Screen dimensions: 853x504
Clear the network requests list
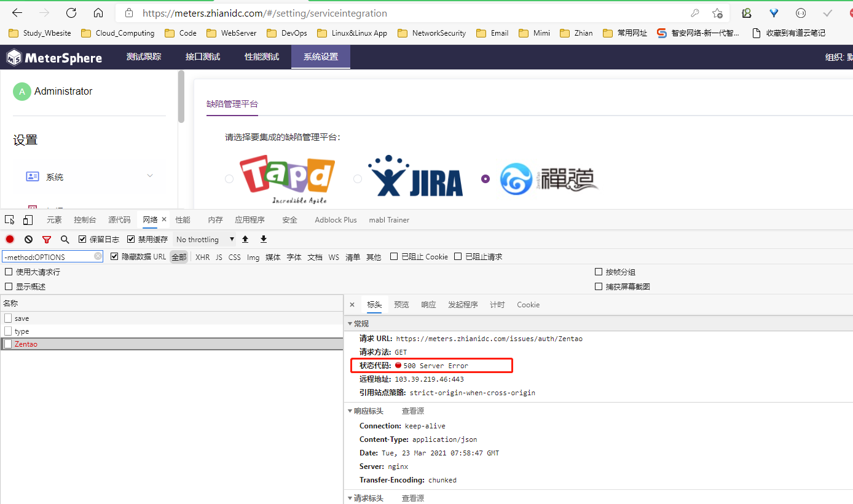click(28, 239)
